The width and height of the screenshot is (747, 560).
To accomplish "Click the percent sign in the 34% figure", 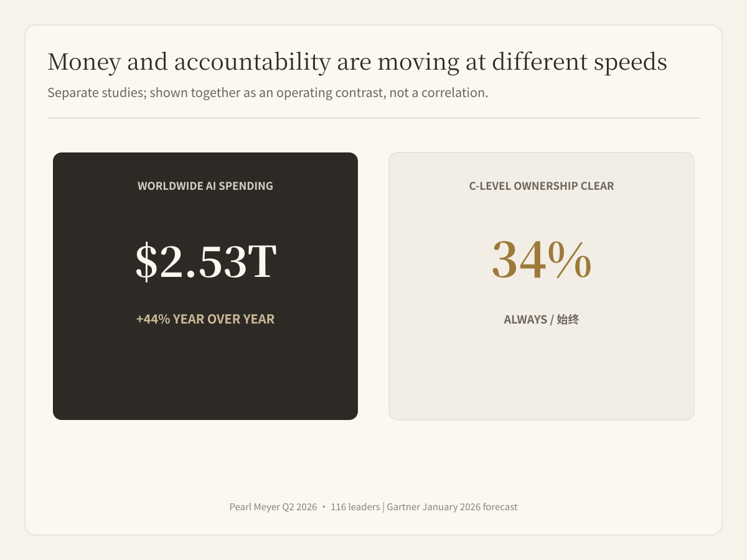I will tap(568, 260).
